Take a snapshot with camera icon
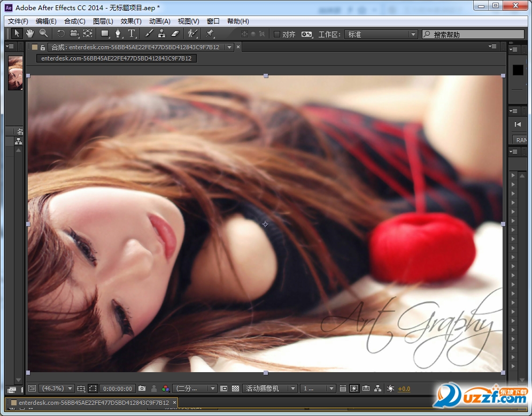This screenshot has height=416, width=532. point(142,389)
